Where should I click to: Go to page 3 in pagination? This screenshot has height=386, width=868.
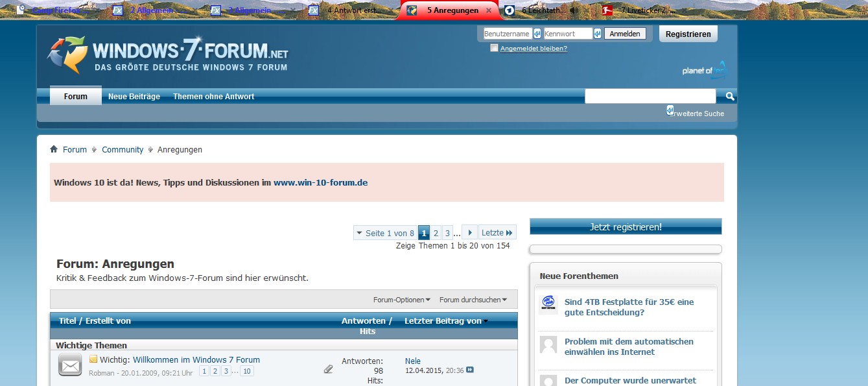point(447,233)
